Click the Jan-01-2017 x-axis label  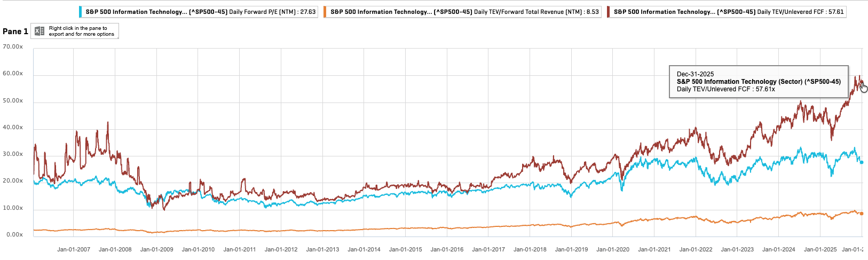click(488, 249)
